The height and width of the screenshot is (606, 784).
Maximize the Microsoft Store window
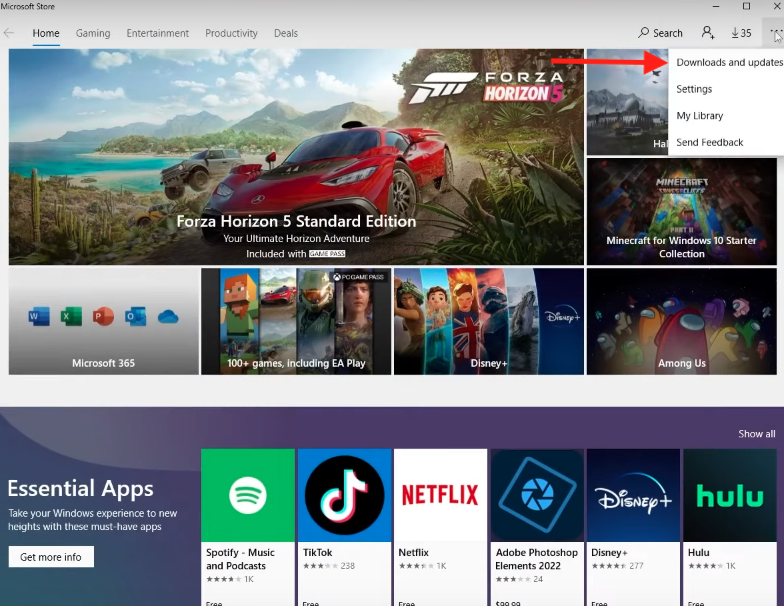click(x=746, y=6)
